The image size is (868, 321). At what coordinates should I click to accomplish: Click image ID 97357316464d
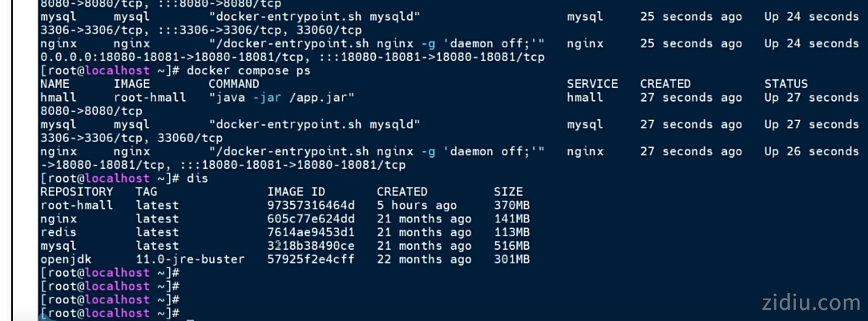[310, 206]
